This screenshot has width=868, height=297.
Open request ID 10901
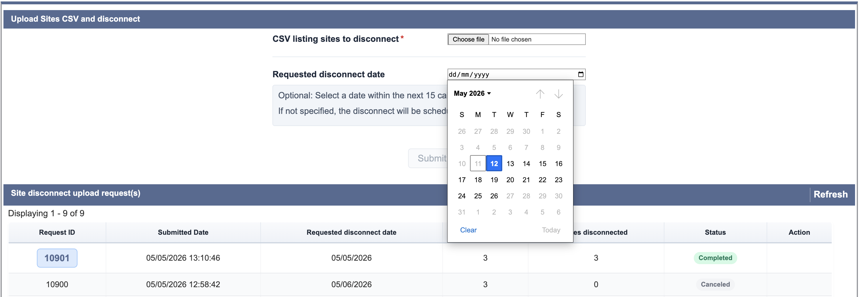pos(57,258)
